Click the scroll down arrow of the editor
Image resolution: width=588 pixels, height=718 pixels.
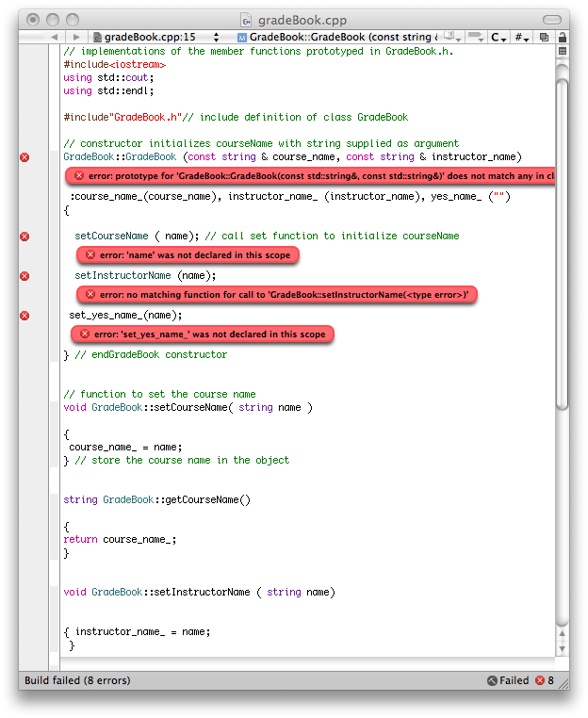563,649
